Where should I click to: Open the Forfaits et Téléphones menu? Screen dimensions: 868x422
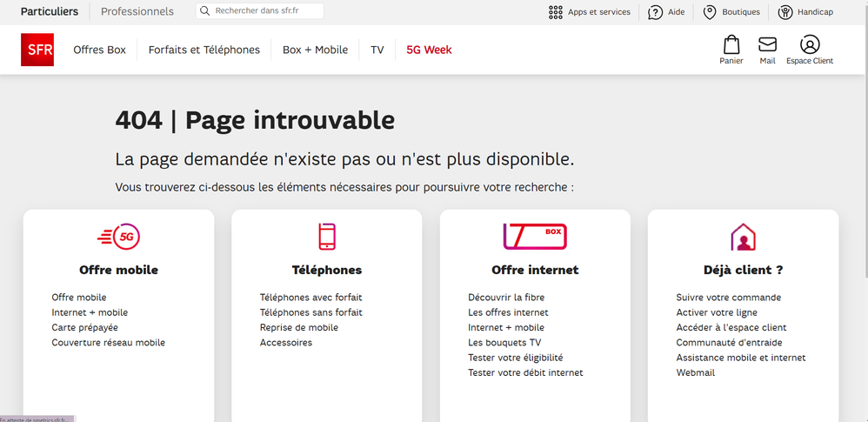pyautogui.click(x=204, y=50)
